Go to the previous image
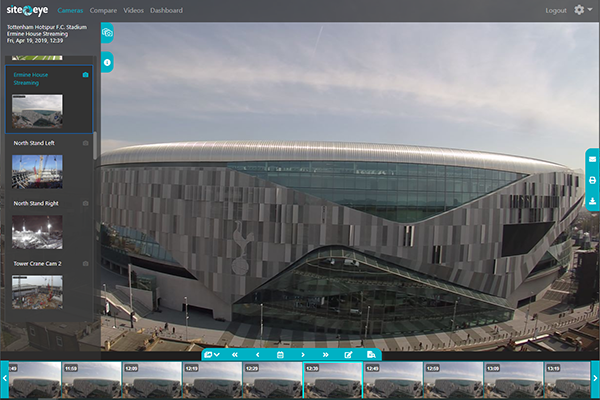 [x=257, y=355]
